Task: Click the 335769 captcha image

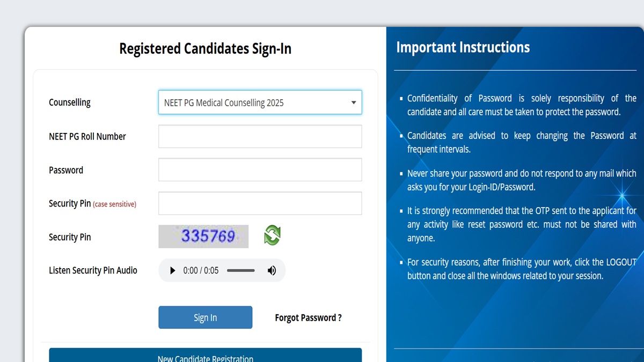Action: pyautogui.click(x=203, y=237)
